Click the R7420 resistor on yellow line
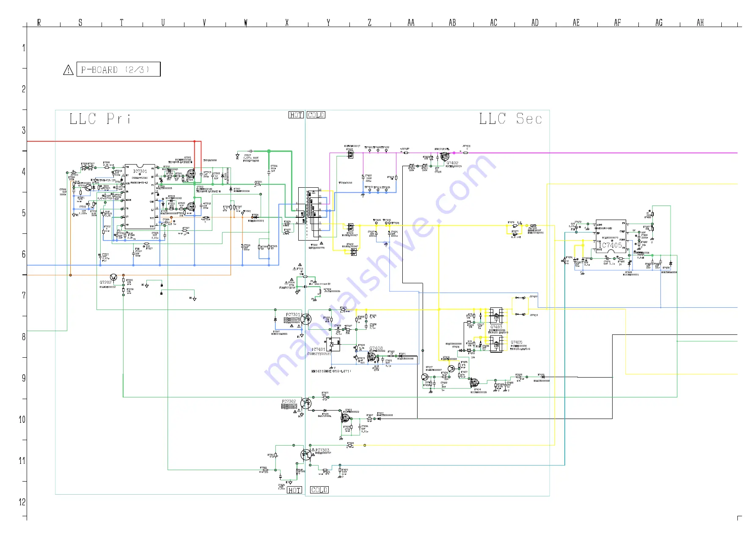This screenshot has height=534, width=756. point(350,445)
